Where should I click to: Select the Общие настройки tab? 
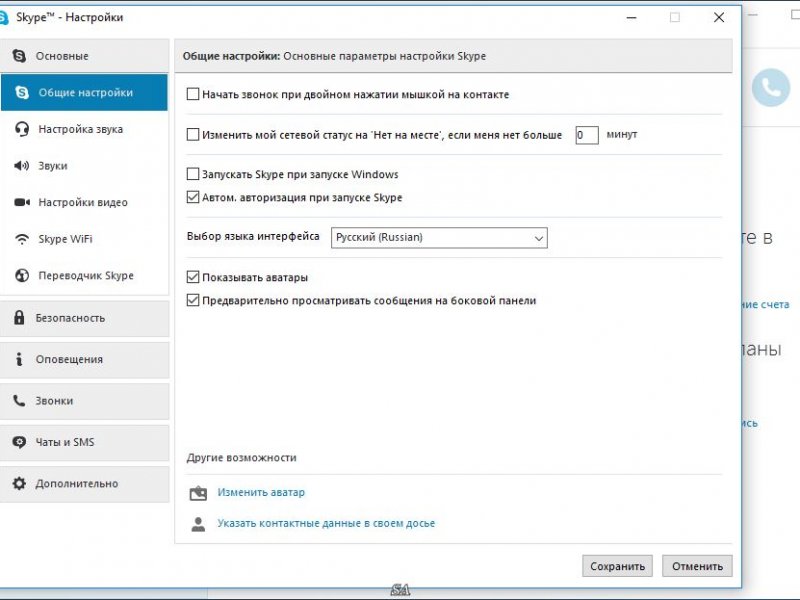pos(84,92)
